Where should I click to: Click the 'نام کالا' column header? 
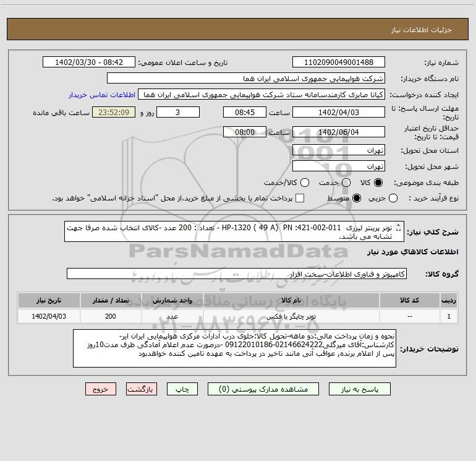tap(297, 301)
